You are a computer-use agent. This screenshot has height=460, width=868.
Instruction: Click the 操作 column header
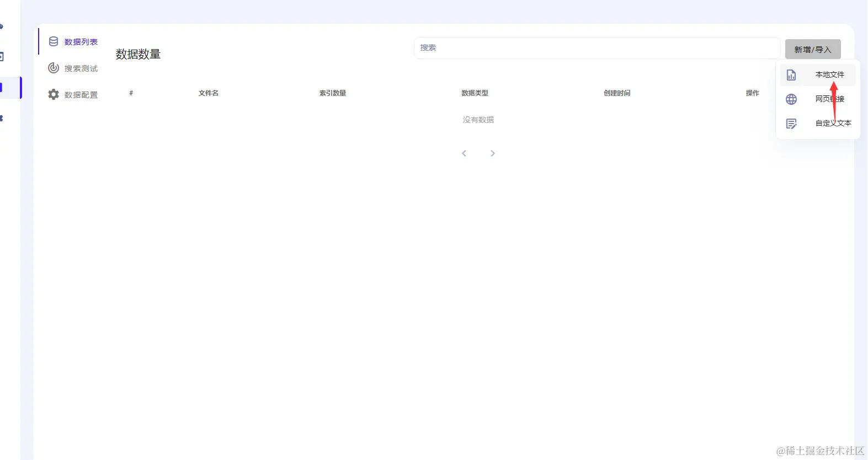coord(753,93)
